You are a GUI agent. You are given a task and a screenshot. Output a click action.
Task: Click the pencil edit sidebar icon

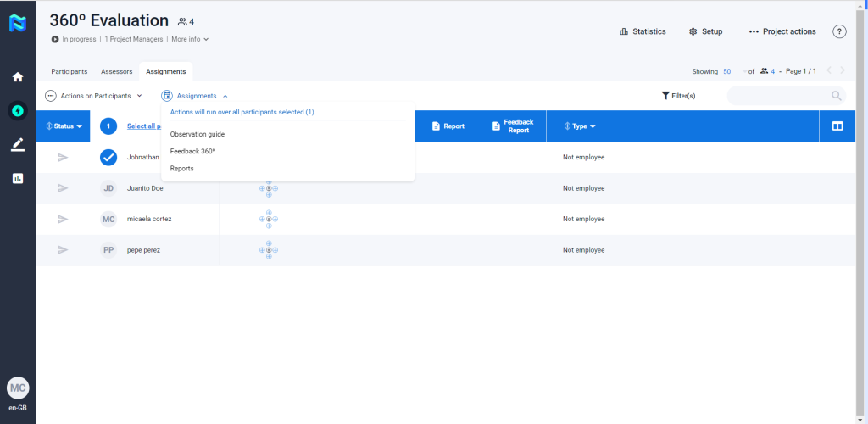point(17,144)
